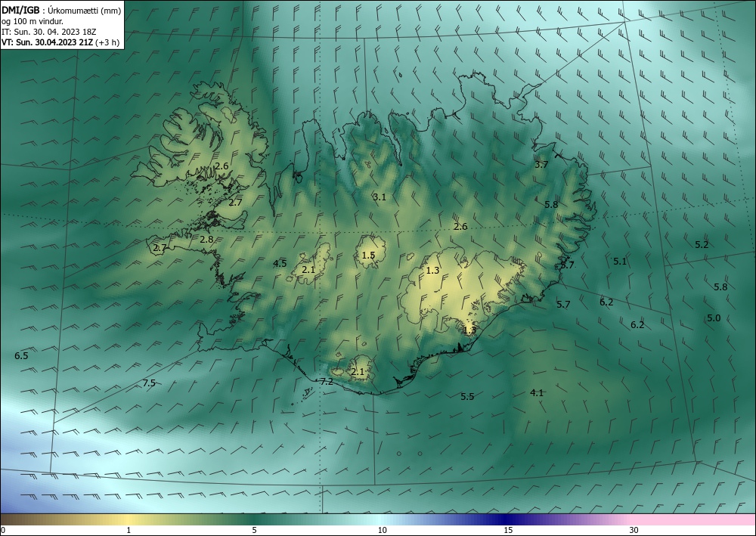Click the 'DMI/IGB : Úrkomumætti (mm)' title line
This screenshot has width=756, height=536.
pyautogui.click(x=61, y=10)
